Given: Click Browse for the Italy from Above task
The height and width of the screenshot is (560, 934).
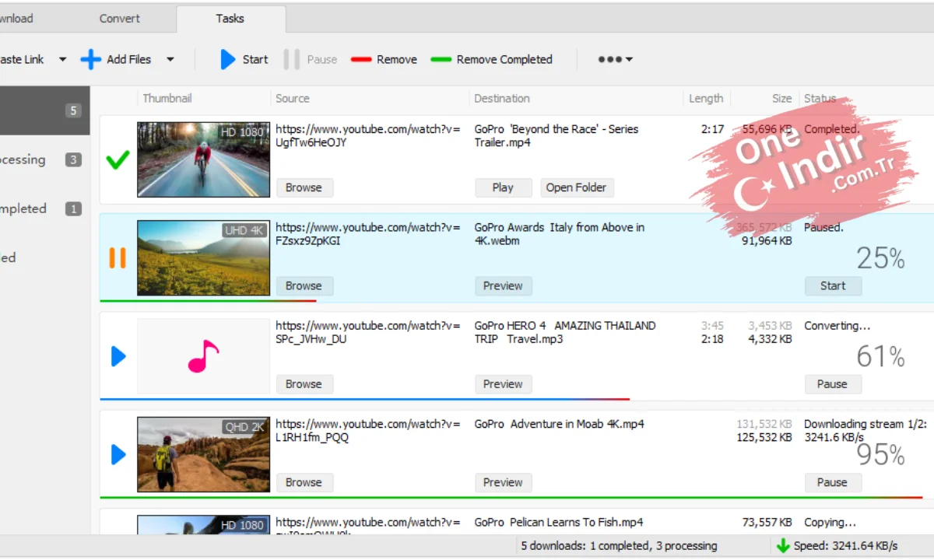Looking at the screenshot, I should (304, 285).
